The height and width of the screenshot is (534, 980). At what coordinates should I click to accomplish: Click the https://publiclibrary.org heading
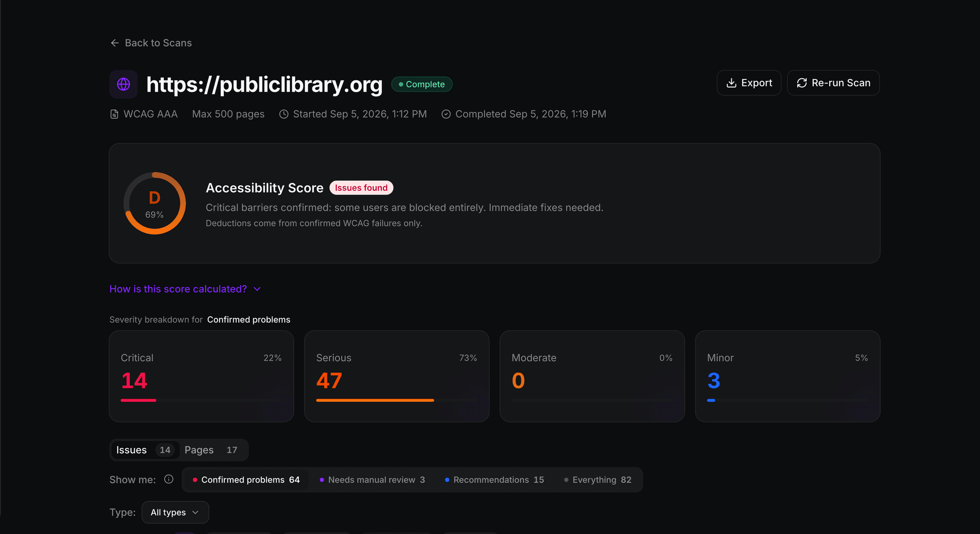pos(265,85)
